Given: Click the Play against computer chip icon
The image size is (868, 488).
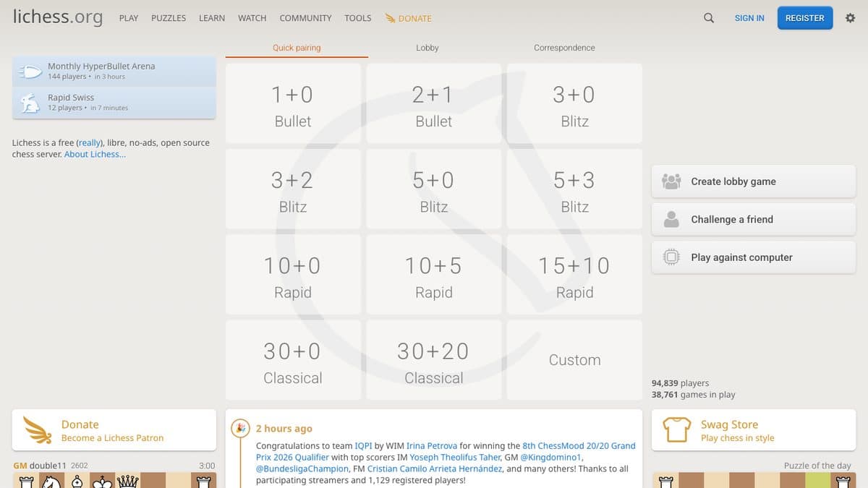Looking at the screenshot, I should pyautogui.click(x=671, y=257).
